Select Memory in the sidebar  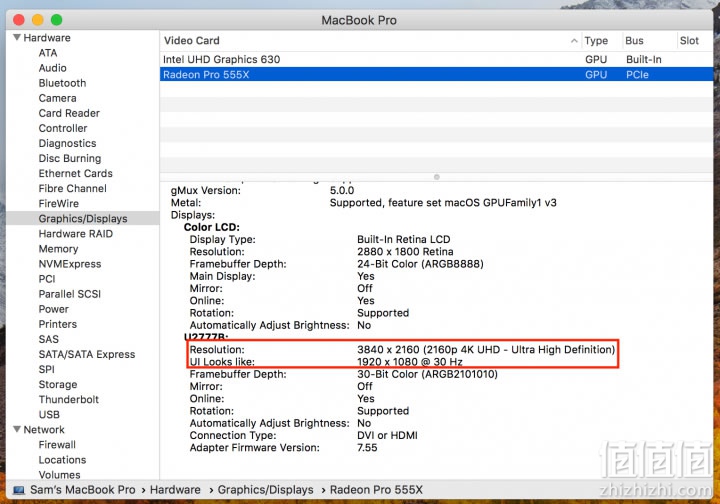click(x=58, y=249)
